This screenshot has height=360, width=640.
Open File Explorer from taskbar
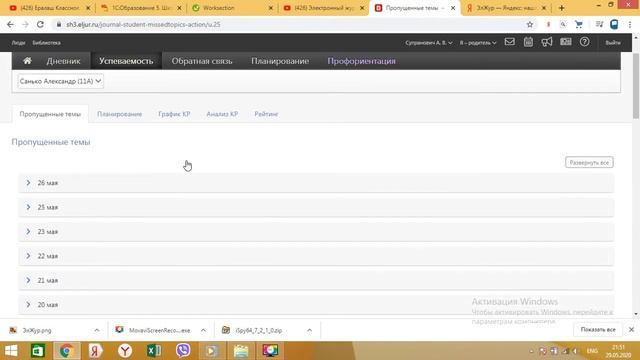pyautogui.click(x=241, y=351)
